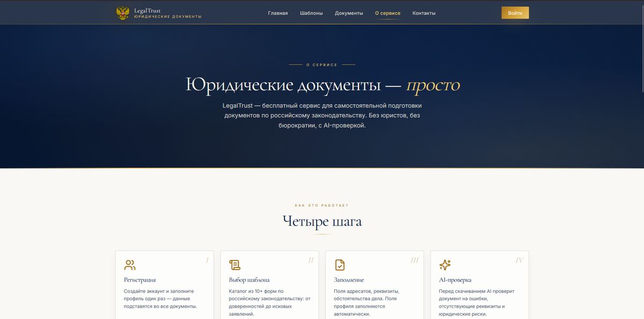Screen dimensions: 644x319
Task: Click the Выбор шаблона scroll icon
Action: (235, 265)
